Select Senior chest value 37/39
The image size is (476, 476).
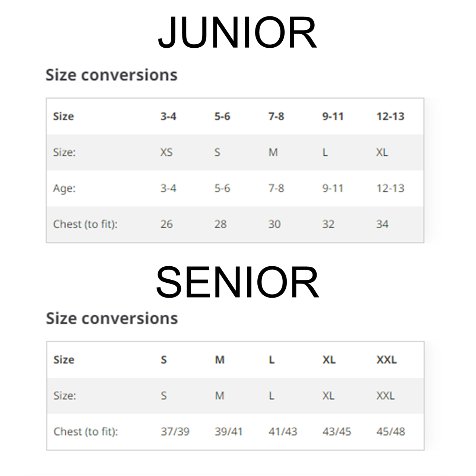coord(175,432)
